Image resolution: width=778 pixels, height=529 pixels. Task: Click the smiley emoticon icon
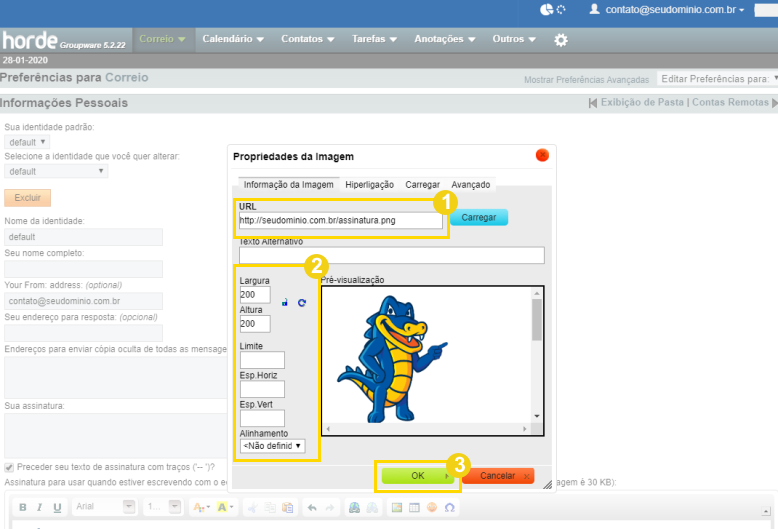click(x=432, y=507)
